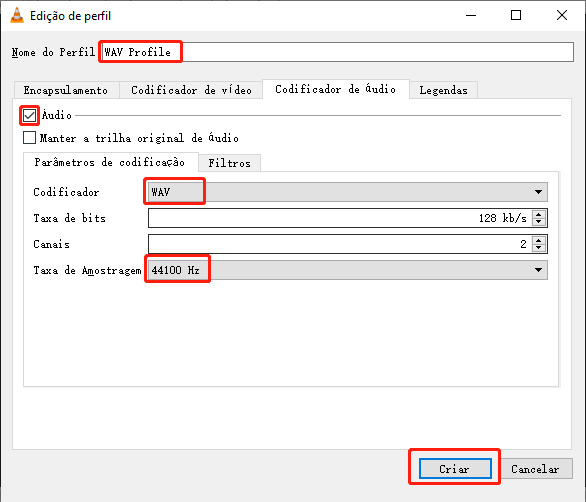Open the Filtros sub-tab
Viewport: 586px width, 502px height.
click(229, 163)
